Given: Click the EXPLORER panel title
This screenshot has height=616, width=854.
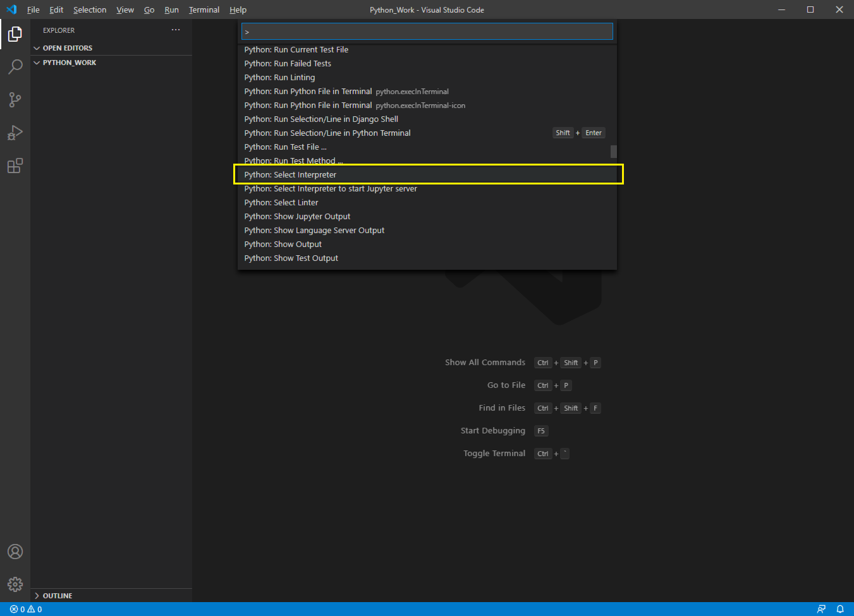Looking at the screenshot, I should (x=59, y=30).
